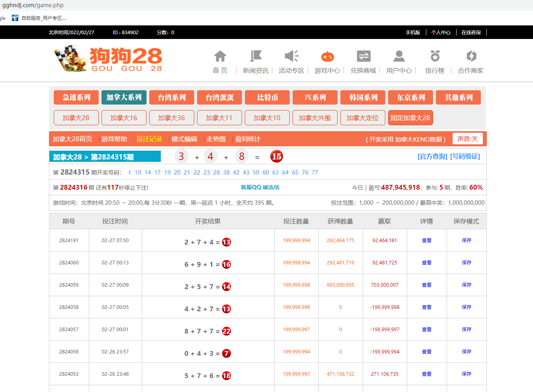This screenshot has width=533, height=392.
Task: Toggle the 声音:关 sound button
Action: tap(467, 139)
